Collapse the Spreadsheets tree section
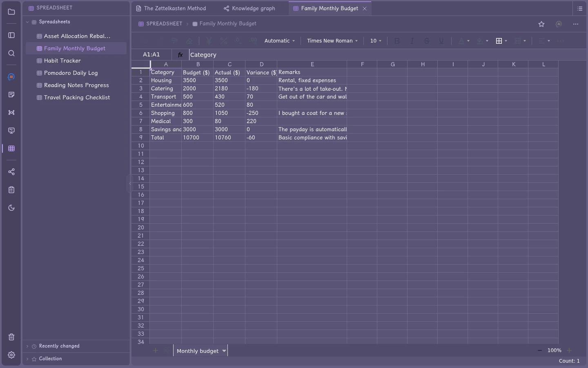Screen dimensions: 588x368 27,22
